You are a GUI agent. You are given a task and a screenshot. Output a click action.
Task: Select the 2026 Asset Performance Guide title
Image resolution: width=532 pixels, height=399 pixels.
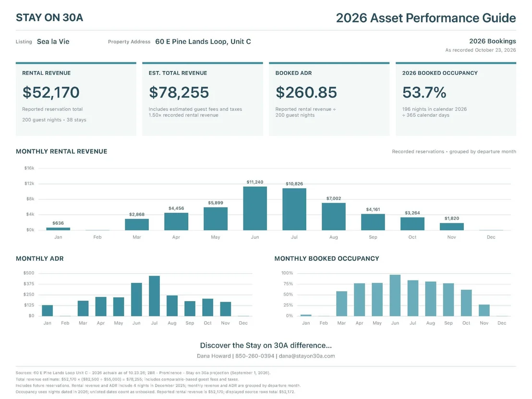(426, 18)
